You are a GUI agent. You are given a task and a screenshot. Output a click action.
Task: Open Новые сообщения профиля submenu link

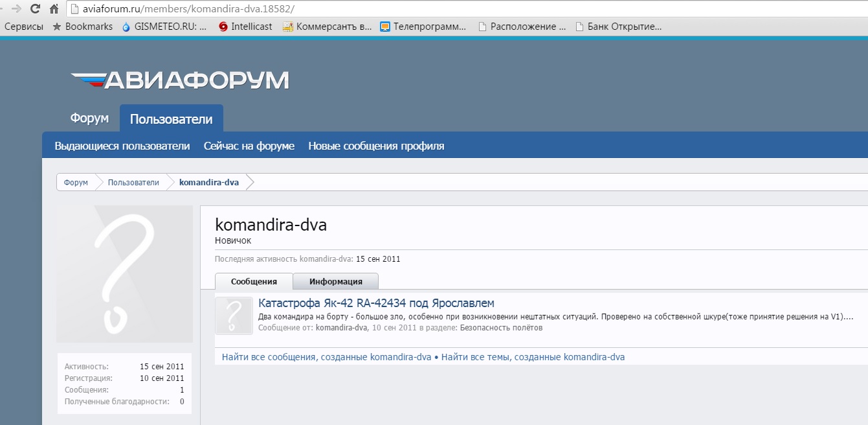click(x=376, y=146)
